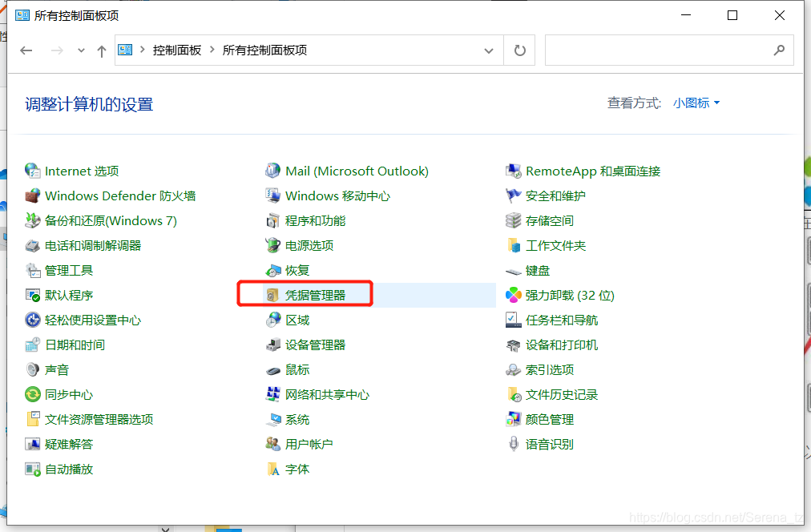Image resolution: width=811 pixels, height=532 pixels.
Task: Expand the chevron before 控制面板 breadcrumb
Action: [x=142, y=50]
